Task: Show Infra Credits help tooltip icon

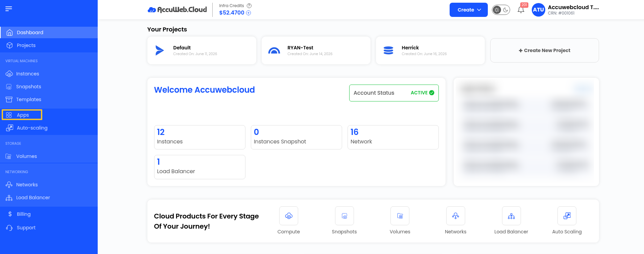Action: pyautogui.click(x=249, y=6)
